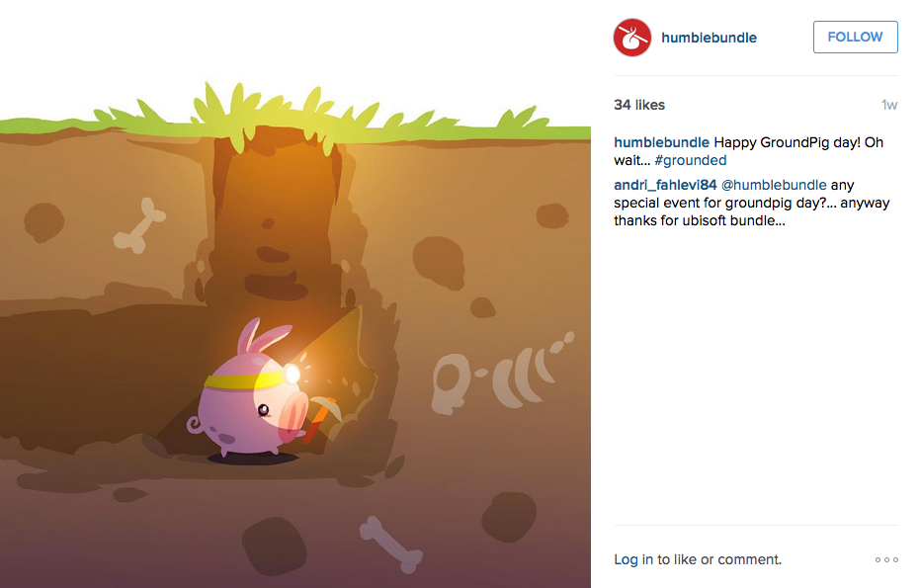Image resolution: width=920 pixels, height=588 pixels.
Task: Click the pickaxe held by the pig
Action: 323,418
